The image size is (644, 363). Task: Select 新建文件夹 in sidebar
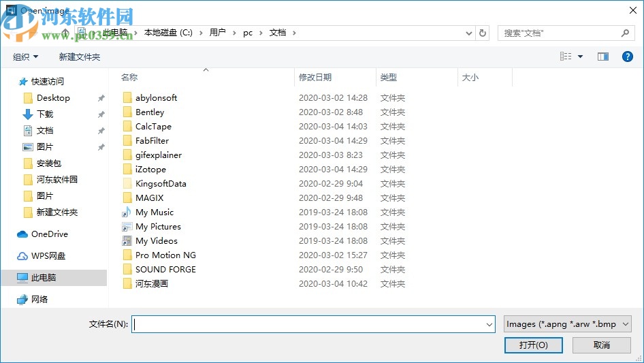pos(57,212)
